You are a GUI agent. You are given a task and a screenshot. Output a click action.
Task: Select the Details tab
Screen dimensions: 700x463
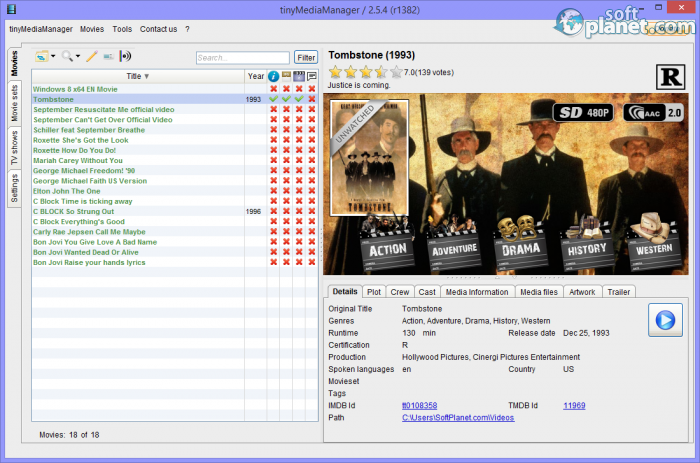345,292
